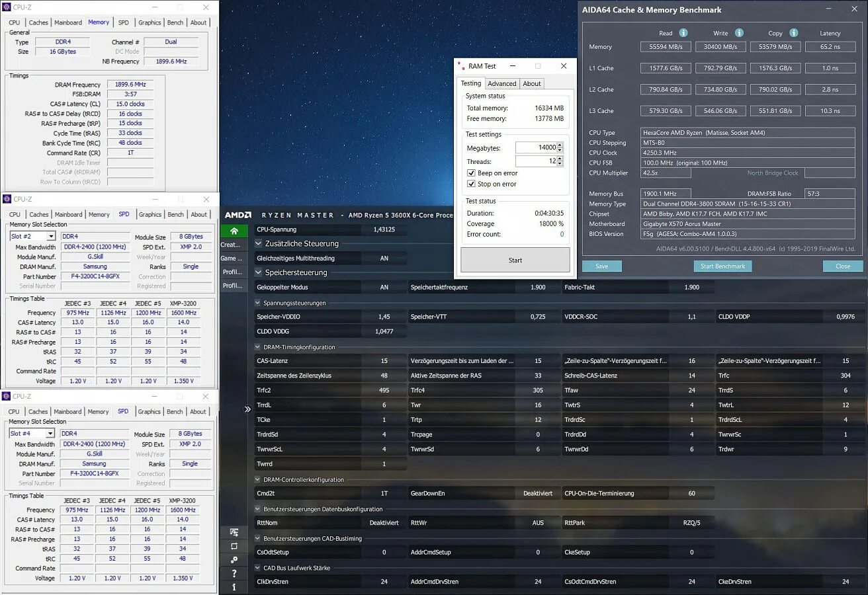The width and height of the screenshot is (868, 595).
Task: Open the Game... profile entry in Ryzen Master sidebar
Action: tap(232, 258)
